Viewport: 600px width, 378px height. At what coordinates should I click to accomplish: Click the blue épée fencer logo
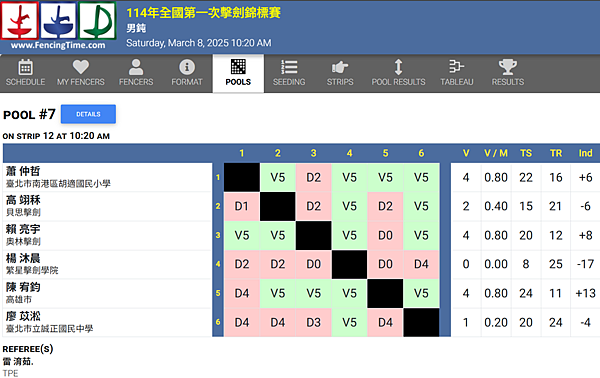click(x=58, y=20)
